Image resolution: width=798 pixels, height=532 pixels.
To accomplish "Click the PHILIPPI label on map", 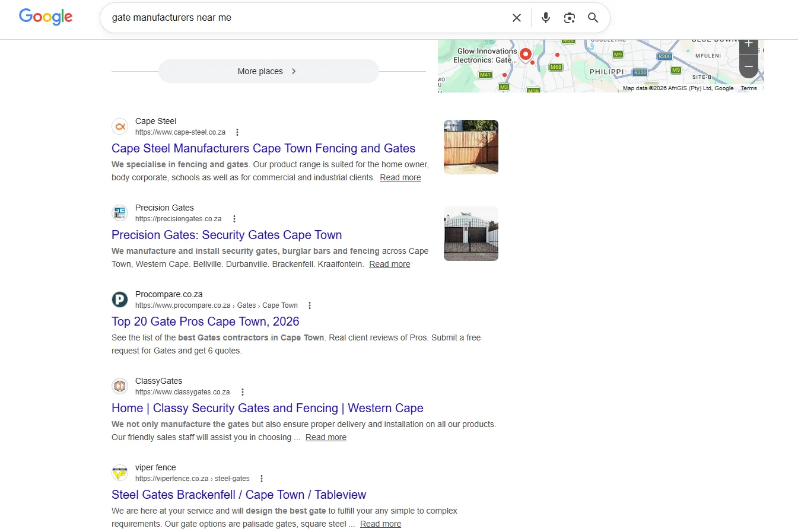I will (x=606, y=72).
